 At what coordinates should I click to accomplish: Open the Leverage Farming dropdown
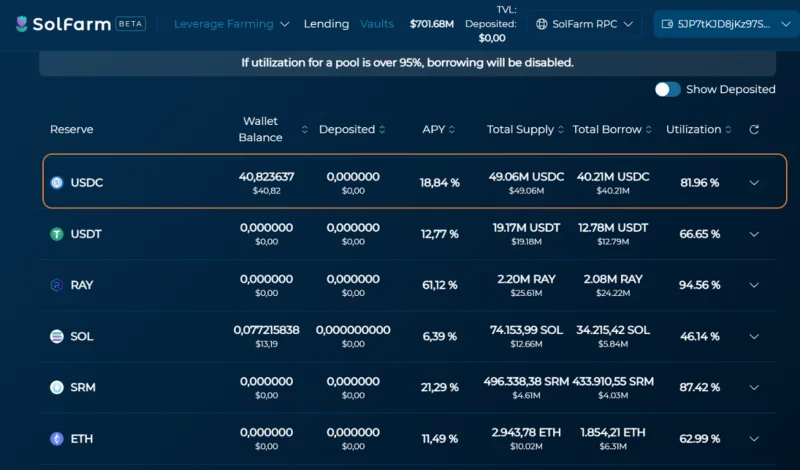(x=232, y=24)
